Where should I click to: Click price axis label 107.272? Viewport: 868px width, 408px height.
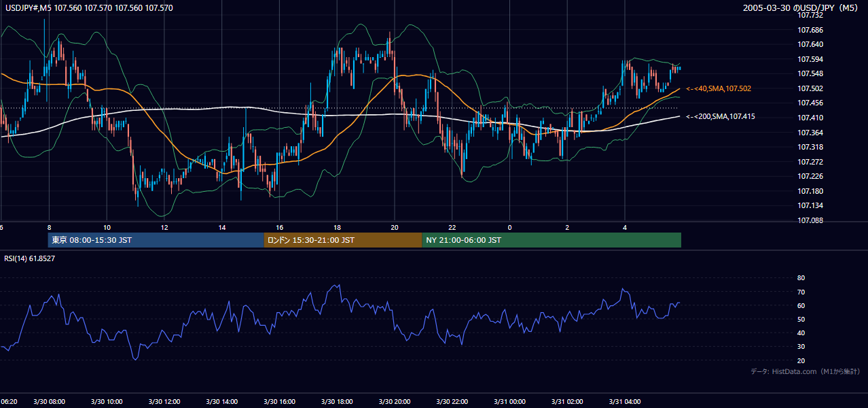tap(810, 162)
